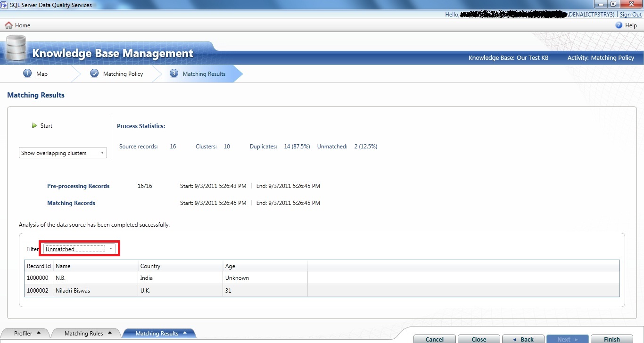Click the Matching Policy checkmark step icon

point(94,73)
